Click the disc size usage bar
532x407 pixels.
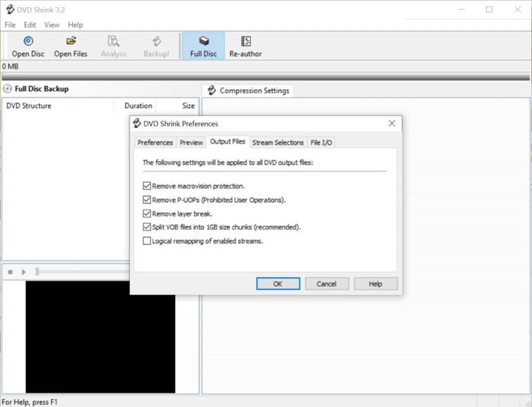(x=265, y=77)
